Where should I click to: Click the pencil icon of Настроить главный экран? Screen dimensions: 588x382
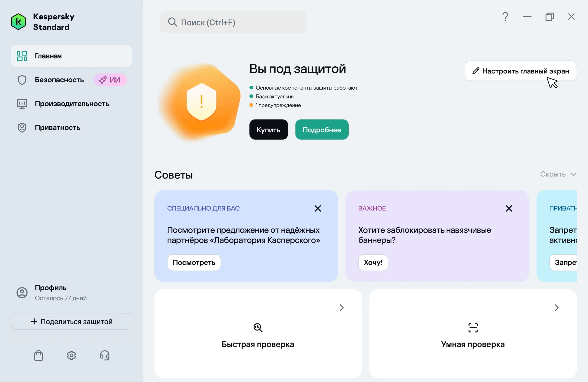point(476,71)
